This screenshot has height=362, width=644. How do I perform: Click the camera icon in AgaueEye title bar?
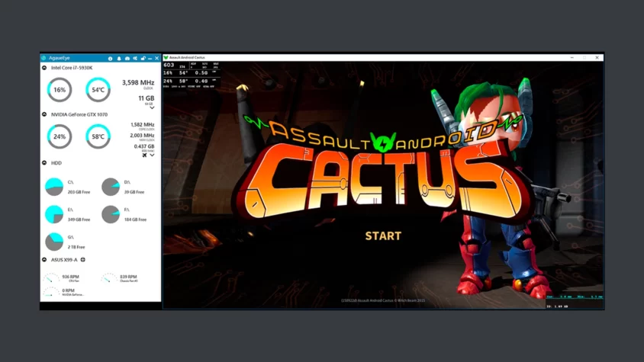click(x=127, y=58)
